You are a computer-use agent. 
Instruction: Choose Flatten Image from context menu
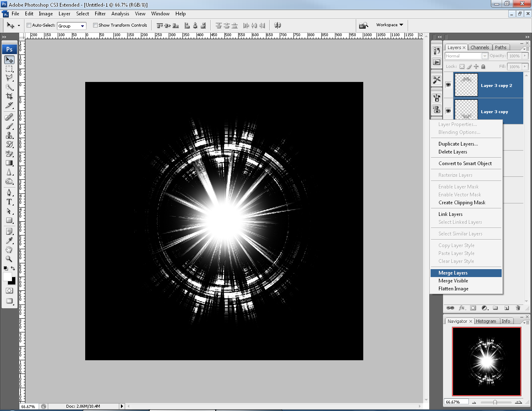point(453,288)
